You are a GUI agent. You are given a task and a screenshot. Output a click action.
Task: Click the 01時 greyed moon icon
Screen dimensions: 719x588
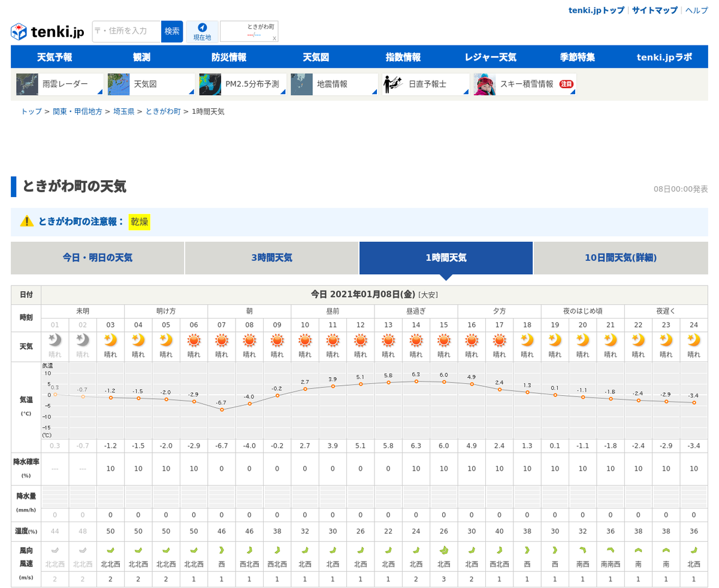coord(55,340)
